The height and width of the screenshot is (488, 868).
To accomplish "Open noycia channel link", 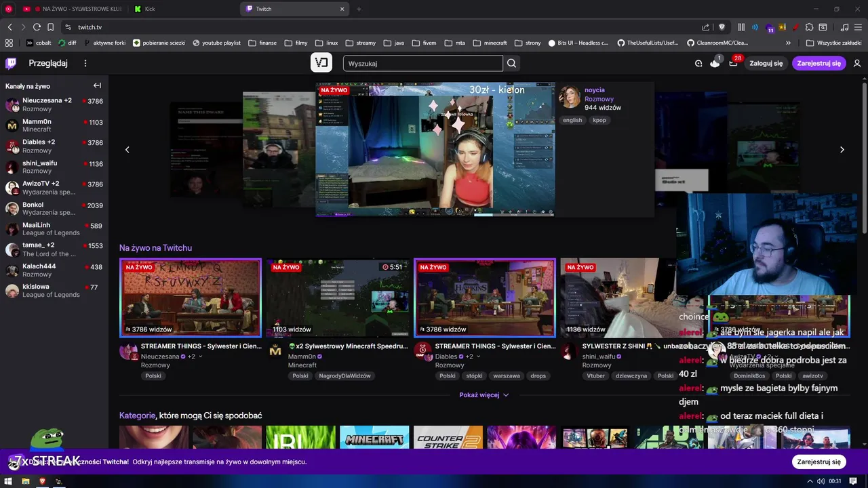I will point(595,89).
